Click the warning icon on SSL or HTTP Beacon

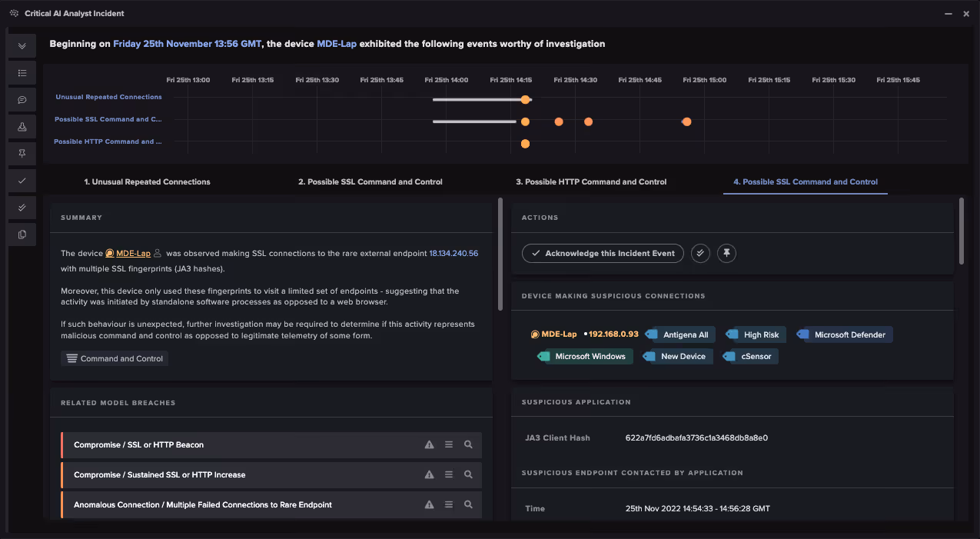pyautogui.click(x=429, y=445)
